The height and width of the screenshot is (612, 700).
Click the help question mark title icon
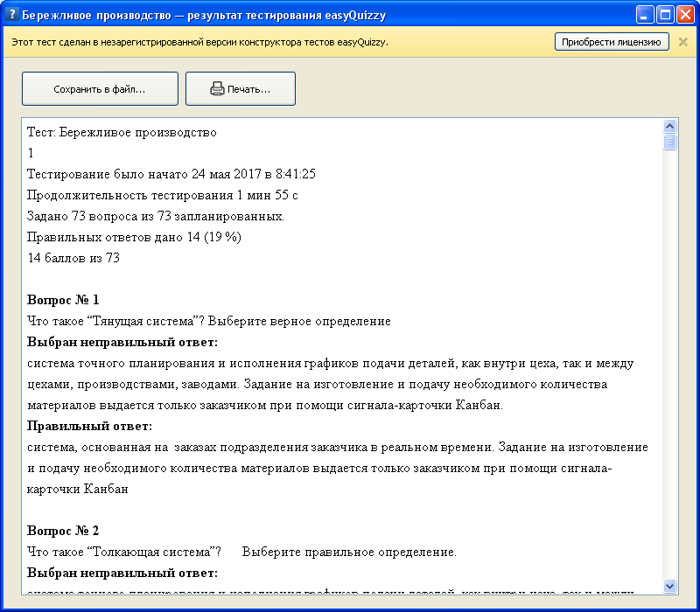click(12, 15)
